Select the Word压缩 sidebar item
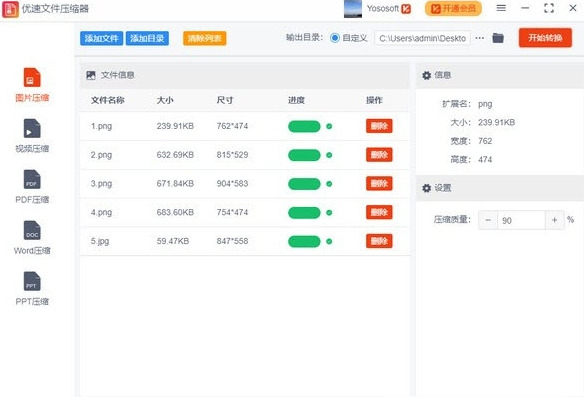The image size is (584, 397). click(x=32, y=238)
